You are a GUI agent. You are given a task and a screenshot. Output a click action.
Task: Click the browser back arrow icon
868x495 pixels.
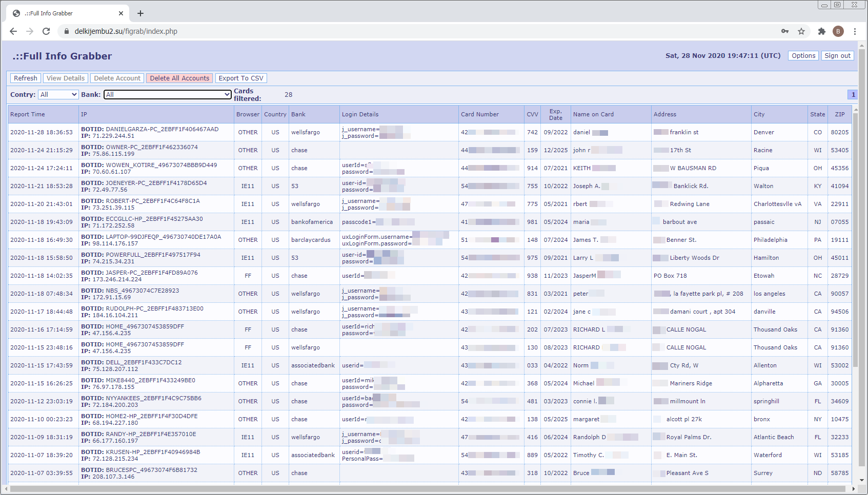point(13,31)
